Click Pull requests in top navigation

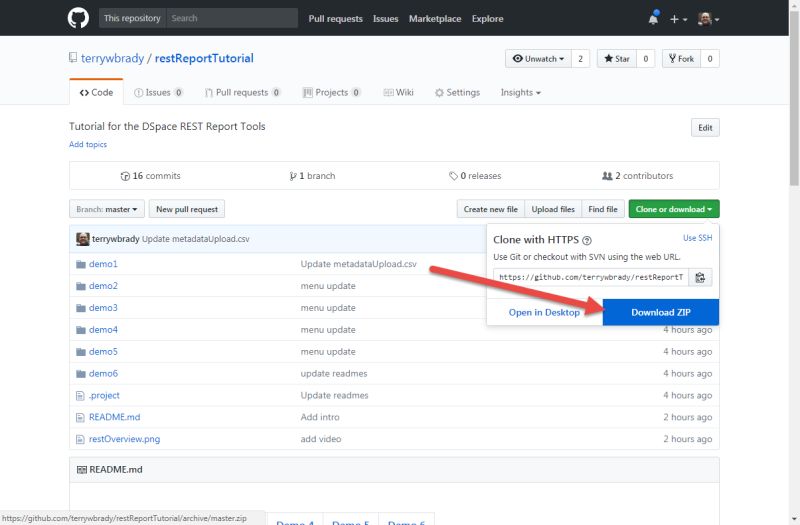tap(335, 19)
